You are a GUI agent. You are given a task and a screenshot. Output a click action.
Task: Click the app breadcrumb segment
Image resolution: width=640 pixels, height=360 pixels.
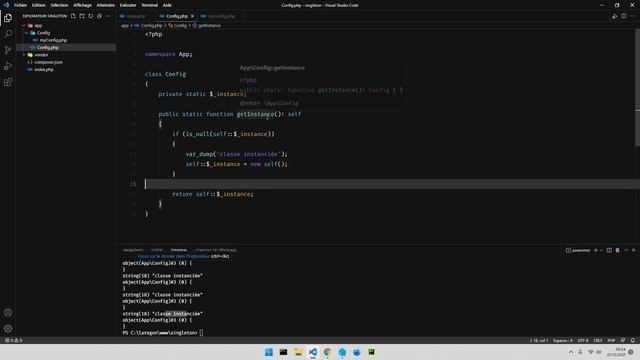pos(124,25)
